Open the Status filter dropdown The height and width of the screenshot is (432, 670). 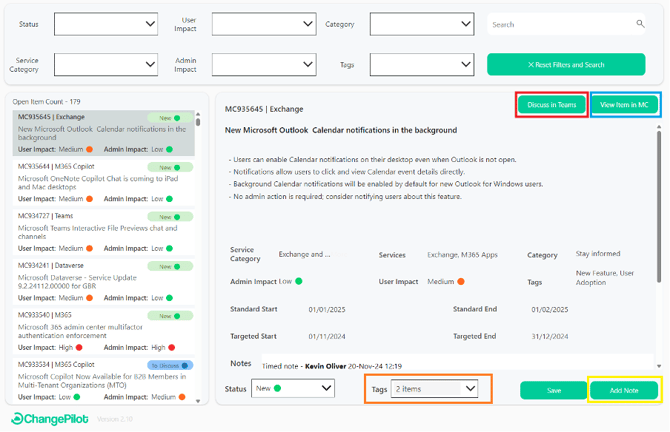(106, 24)
